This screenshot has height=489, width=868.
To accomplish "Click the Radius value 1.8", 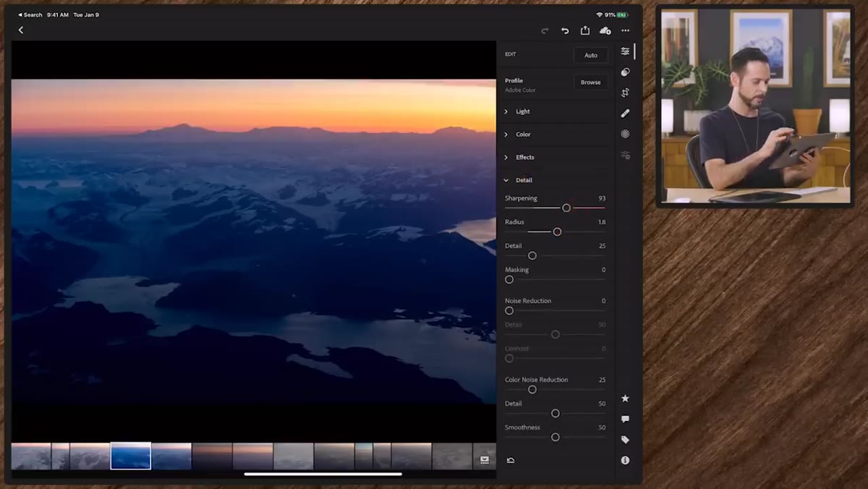I will tap(602, 222).
